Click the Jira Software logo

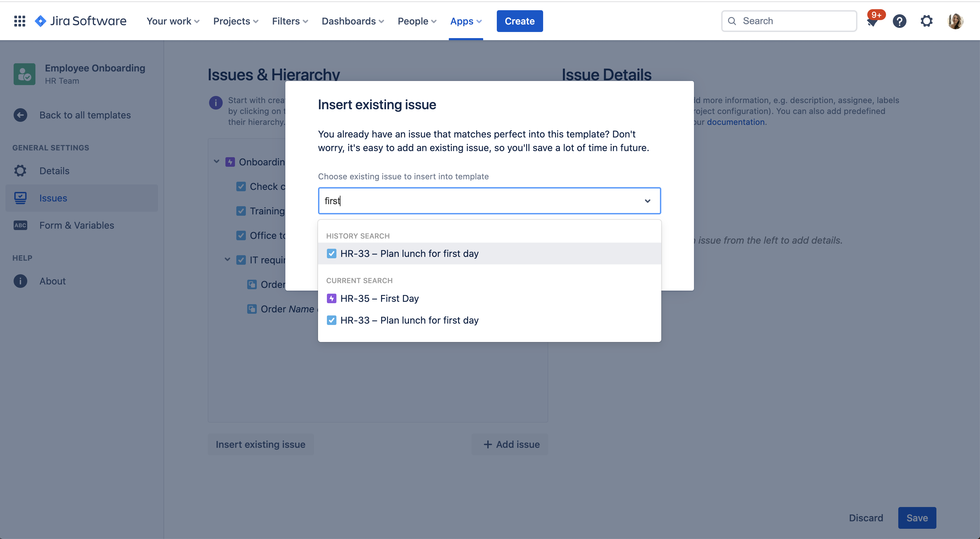click(x=81, y=21)
